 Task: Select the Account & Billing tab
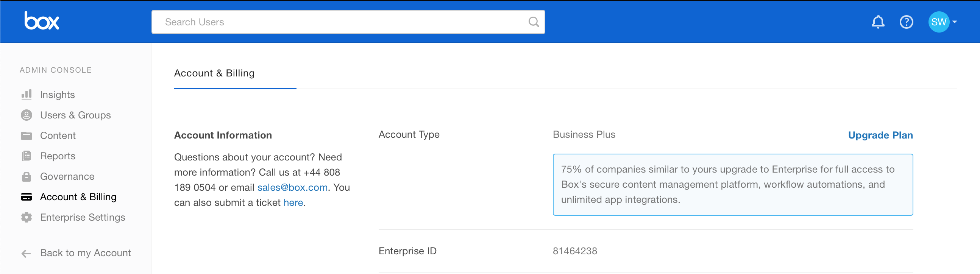pyautogui.click(x=215, y=73)
